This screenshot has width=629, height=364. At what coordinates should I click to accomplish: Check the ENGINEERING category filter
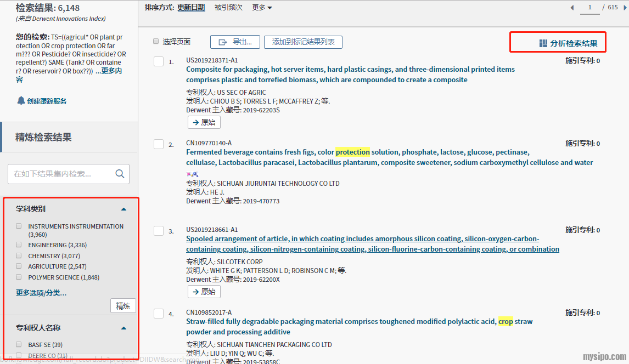[19, 244]
